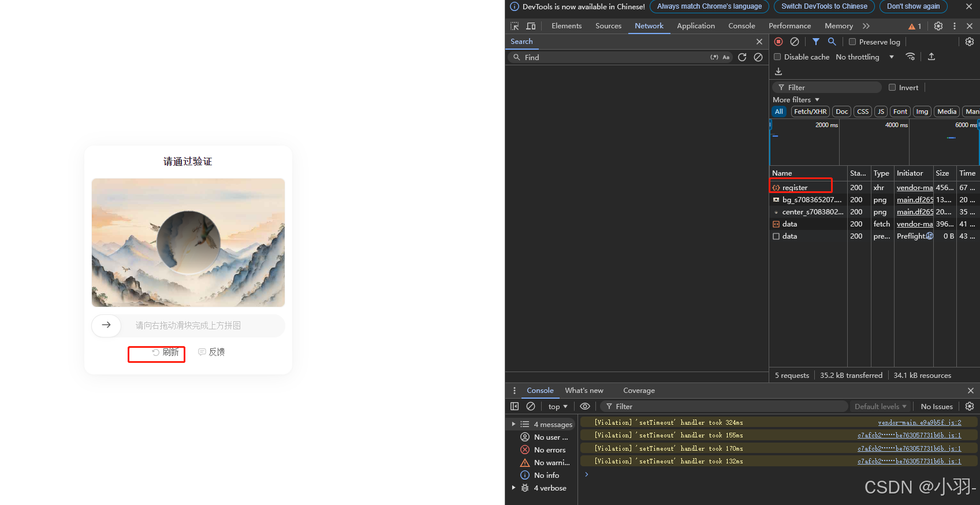Screen dimensions: 980x505
Task: Export HAR file download icon
Action: coord(778,72)
